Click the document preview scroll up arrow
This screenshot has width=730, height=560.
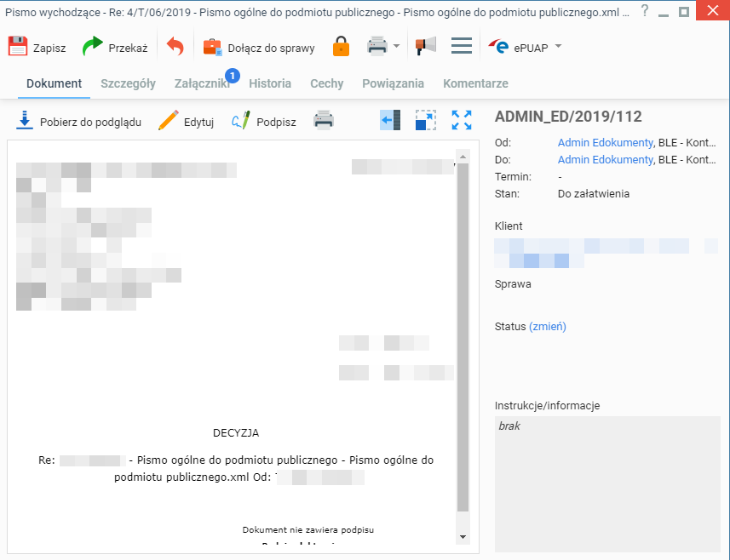coord(463,157)
